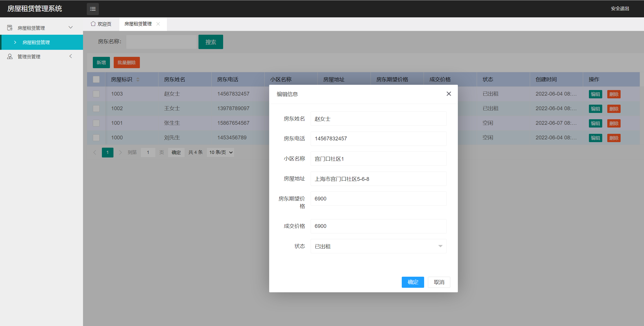Go to next page arrow

point(120,152)
